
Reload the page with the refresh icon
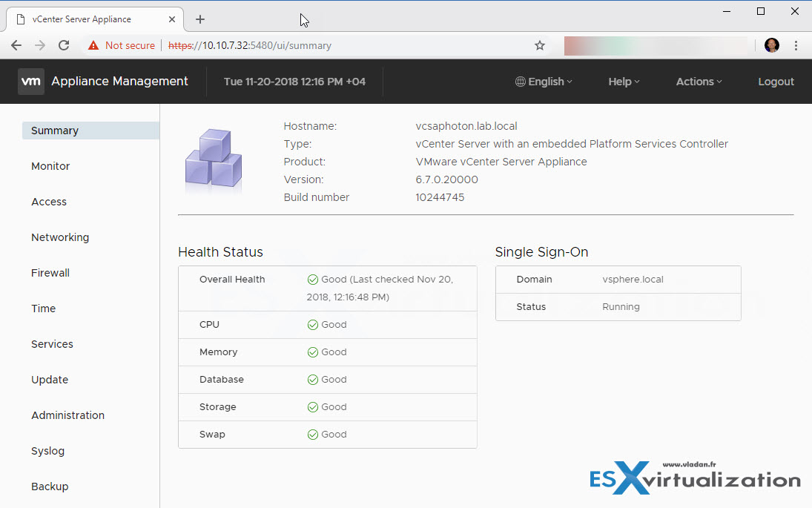pos(64,45)
